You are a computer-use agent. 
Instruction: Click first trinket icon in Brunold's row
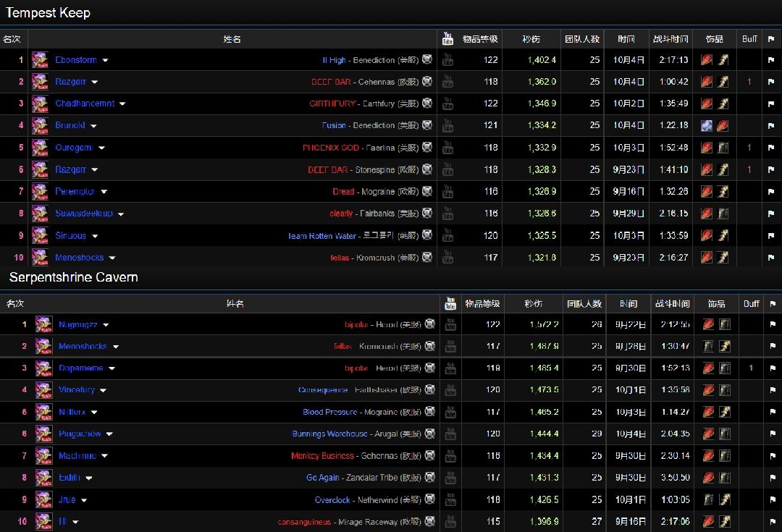pyautogui.click(x=707, y=126)
